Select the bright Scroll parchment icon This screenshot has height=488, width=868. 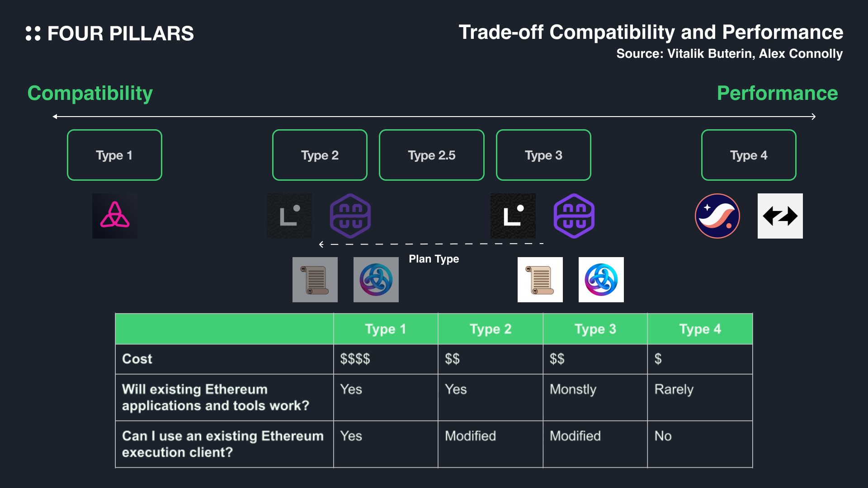[540, 280]
